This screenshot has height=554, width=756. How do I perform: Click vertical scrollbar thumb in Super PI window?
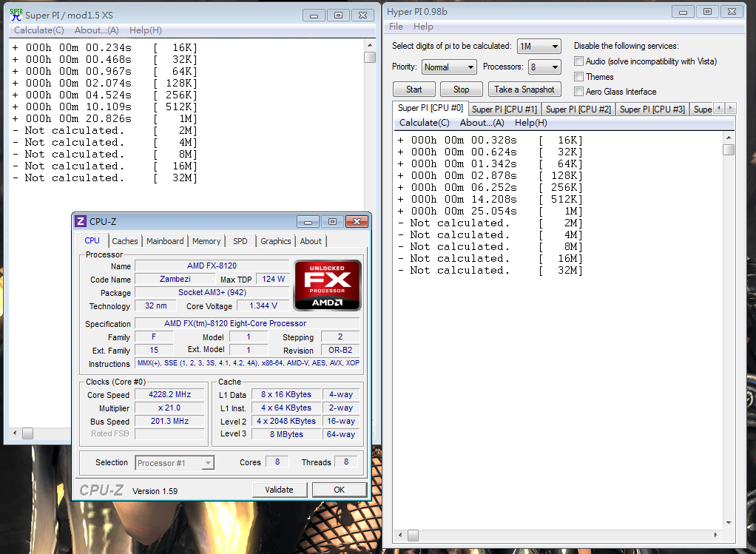[x=370, y=58]
